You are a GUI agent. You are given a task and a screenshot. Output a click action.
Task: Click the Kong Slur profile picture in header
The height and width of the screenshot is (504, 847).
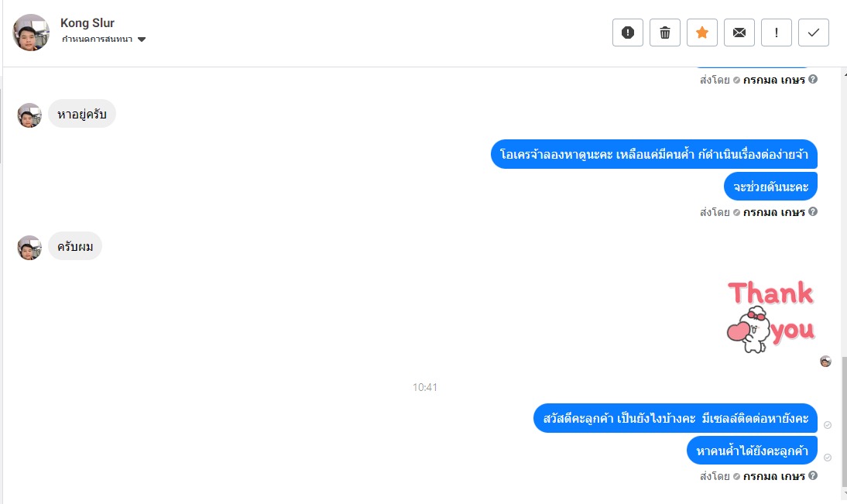[x=31, y=33]
